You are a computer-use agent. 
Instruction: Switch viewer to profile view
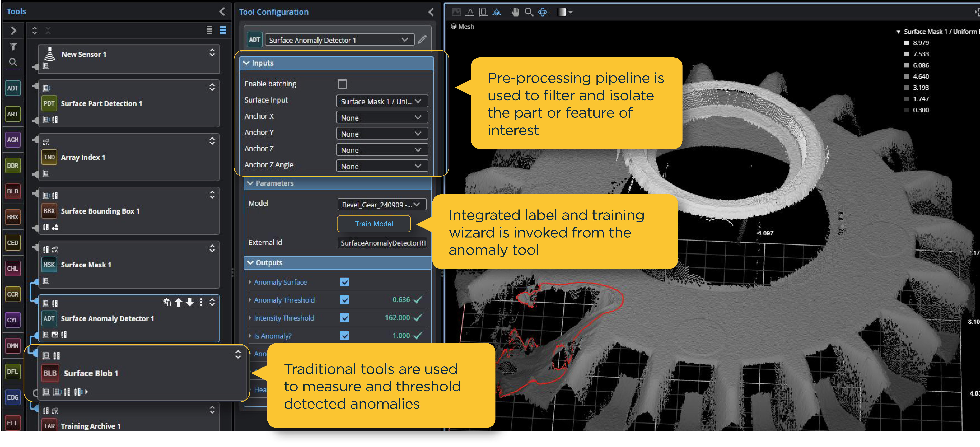tap(470, 12)
